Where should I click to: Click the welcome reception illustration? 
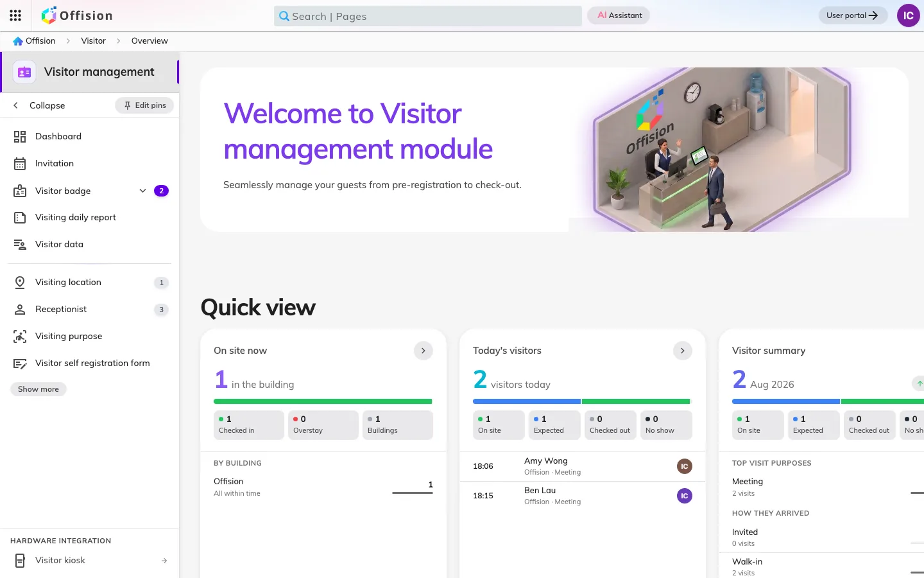click(722, 149)
